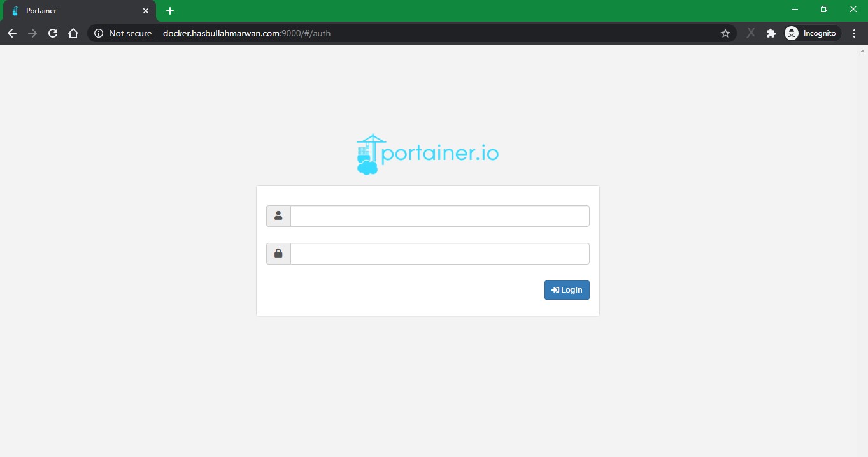Click the Portainer favicon on the browser tab
Screen dimensions: 868x457
coord(15,10)
